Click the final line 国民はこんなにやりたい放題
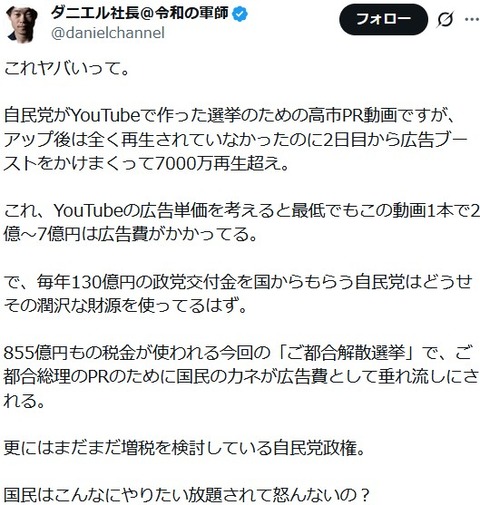Viewport: 480px width, 505px height. coord(186,496)
